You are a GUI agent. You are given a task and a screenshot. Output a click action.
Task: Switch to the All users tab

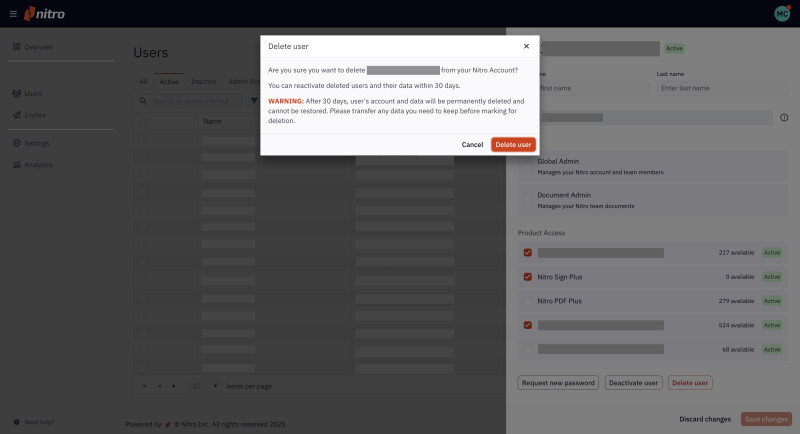[x=143, y=82]
